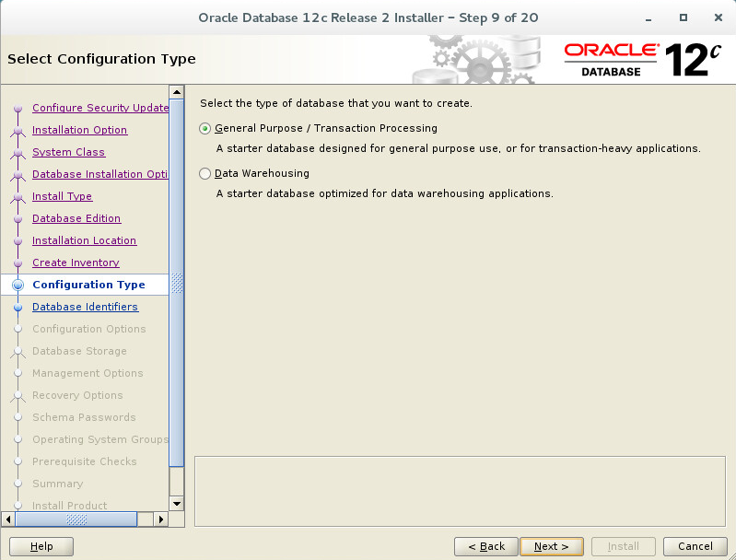
Task: Click the Oracle Database 12c logo
Action: (642, 60)
